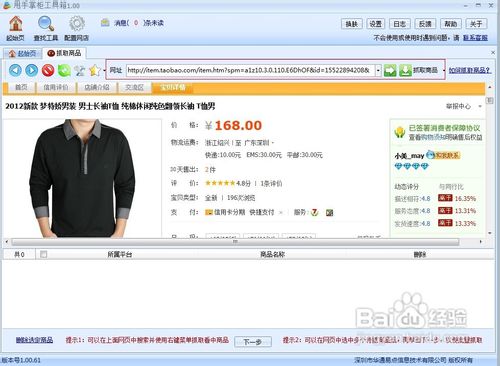
Task: Click the 所属平台 column header
Action: (120, 255)
